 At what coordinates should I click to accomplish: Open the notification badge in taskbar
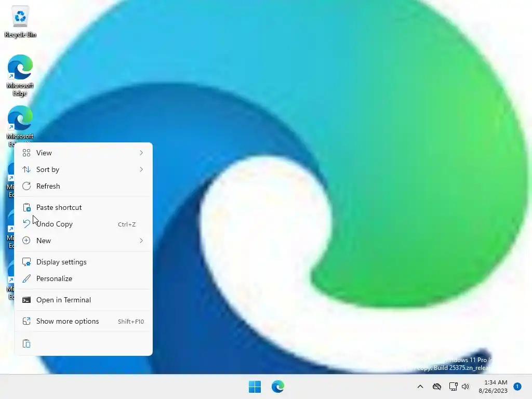[x=517, y=387]
